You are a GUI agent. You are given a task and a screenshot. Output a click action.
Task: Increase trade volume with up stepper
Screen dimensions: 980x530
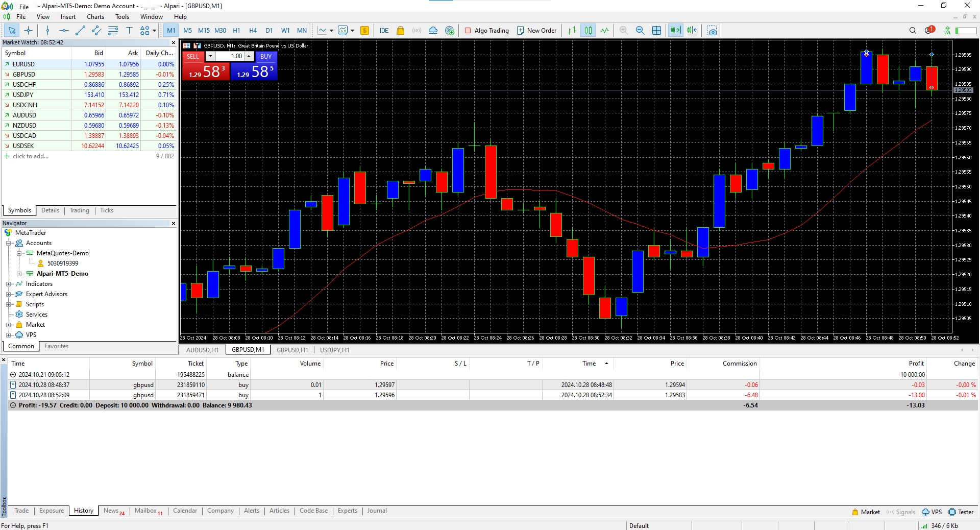249,56
